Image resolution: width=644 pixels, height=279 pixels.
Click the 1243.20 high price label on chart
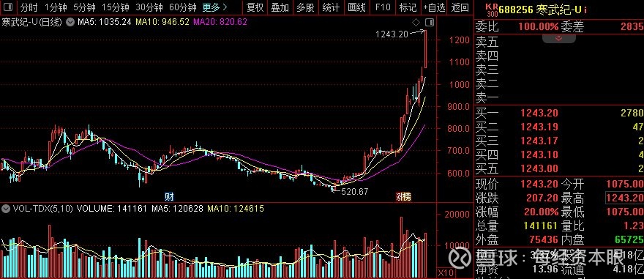point(392,34)
